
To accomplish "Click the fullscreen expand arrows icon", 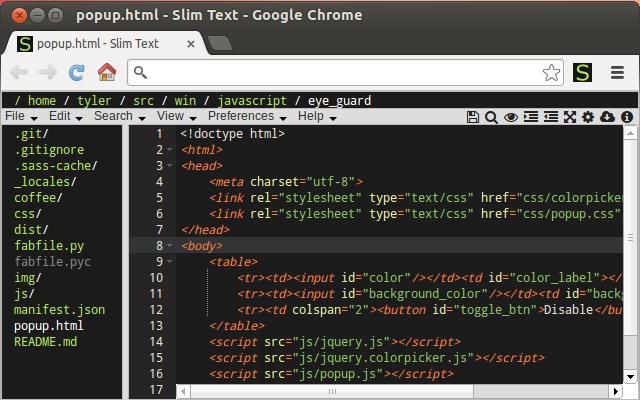I will (x=570, y=117).
